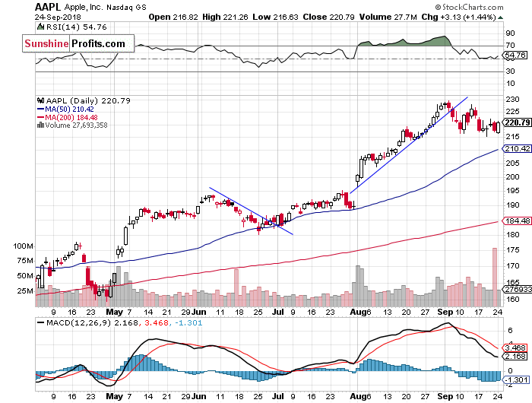Screen dimensions: 532x403
Task: Click the 3.468 MACD signal axis tag
Action: [x=515, y=347]
